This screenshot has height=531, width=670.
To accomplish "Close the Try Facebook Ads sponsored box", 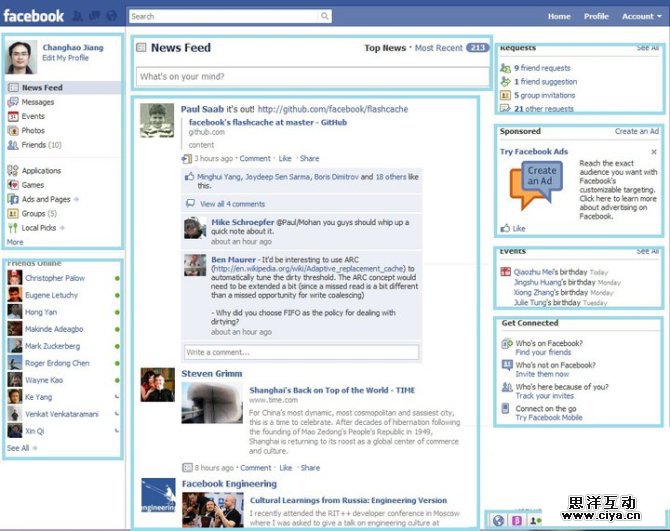I will 654,152.
